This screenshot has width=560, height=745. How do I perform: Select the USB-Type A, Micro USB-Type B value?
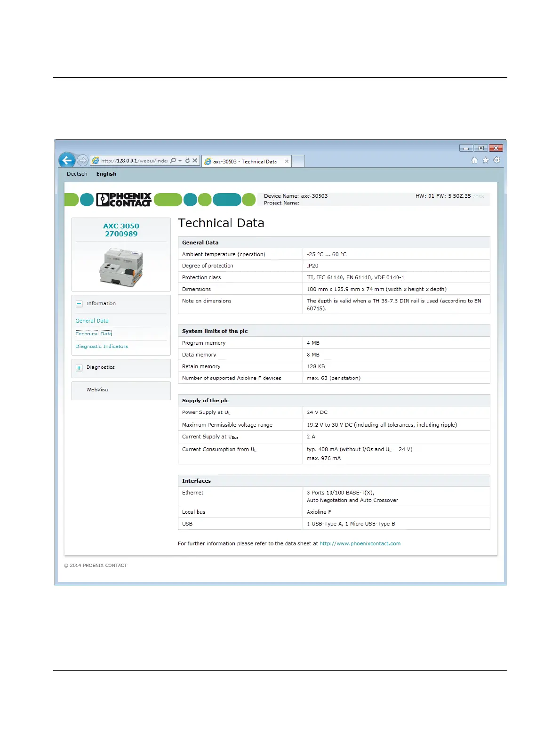[x=351, y=524]
